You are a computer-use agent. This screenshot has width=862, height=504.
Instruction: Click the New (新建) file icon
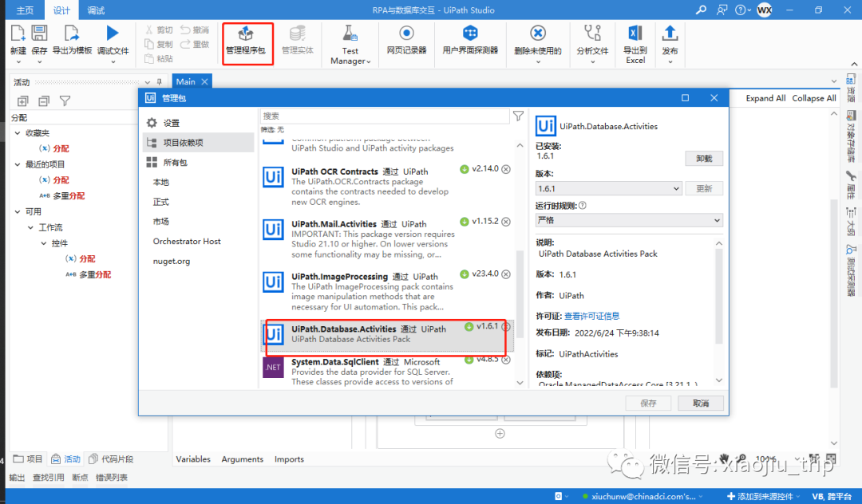click(x=18, y=33)
